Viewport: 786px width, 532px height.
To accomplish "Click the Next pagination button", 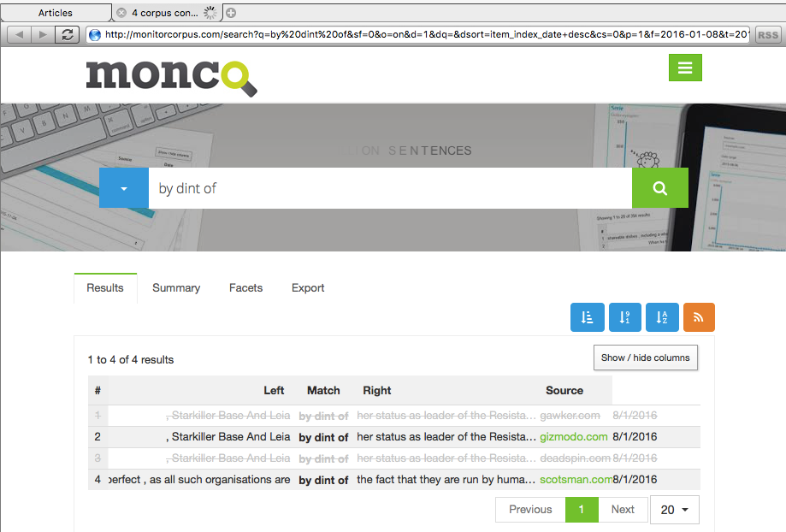I will [x=623, y=510].
